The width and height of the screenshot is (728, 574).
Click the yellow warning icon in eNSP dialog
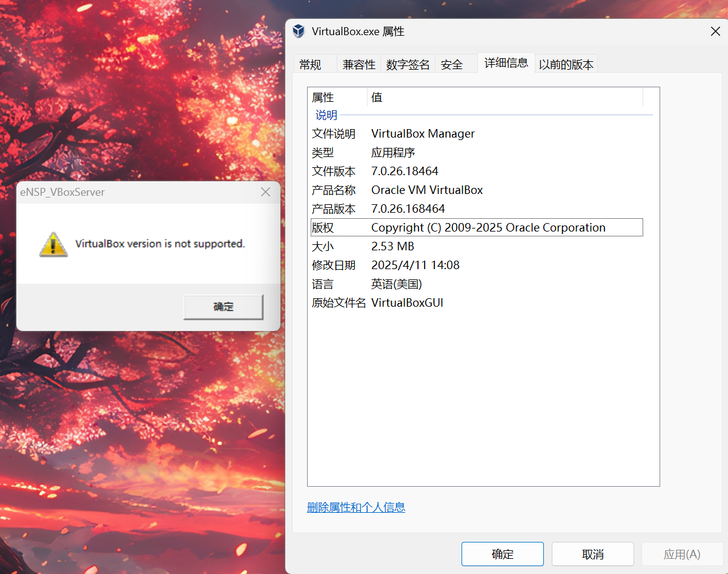(x=53, y=244)
